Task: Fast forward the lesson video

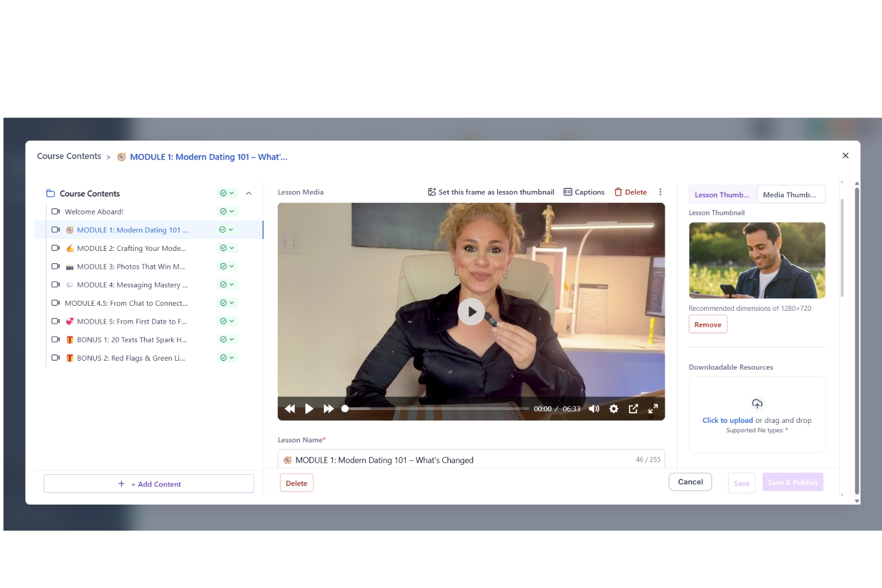Action: pos(329,409)
